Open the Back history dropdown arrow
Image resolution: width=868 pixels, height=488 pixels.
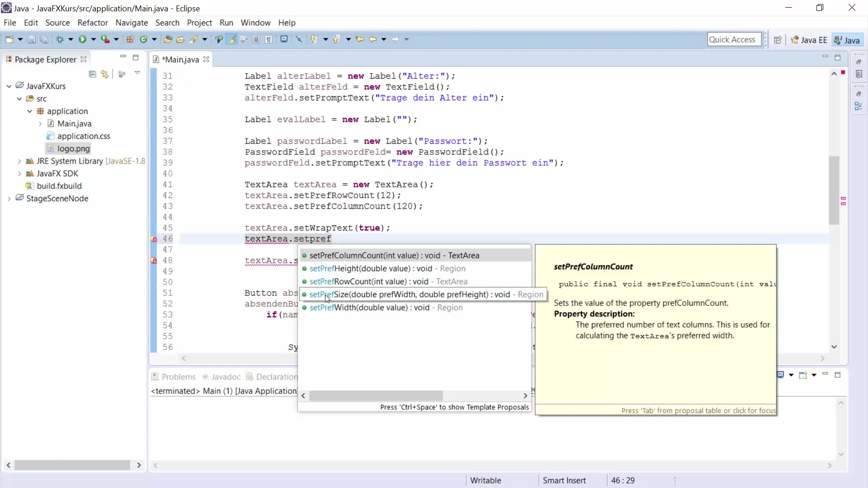(x=384, y=39)
